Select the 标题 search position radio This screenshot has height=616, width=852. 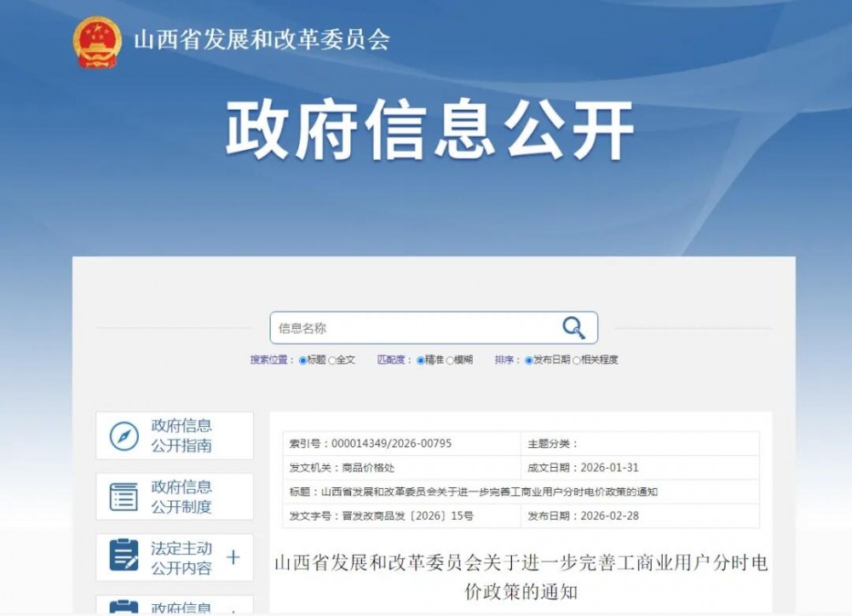303,360
